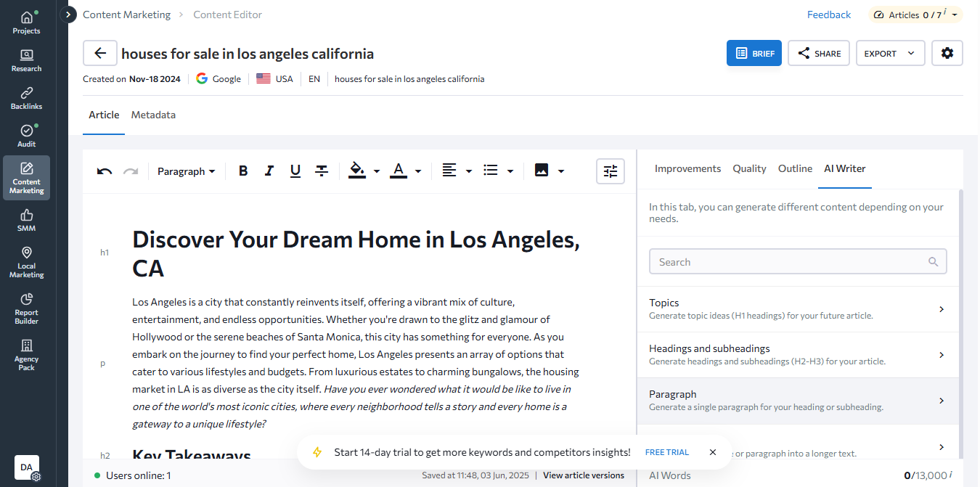Screen dimensions: 980x487
Task: Click the search magnifier icon
Action: point(934,262)
